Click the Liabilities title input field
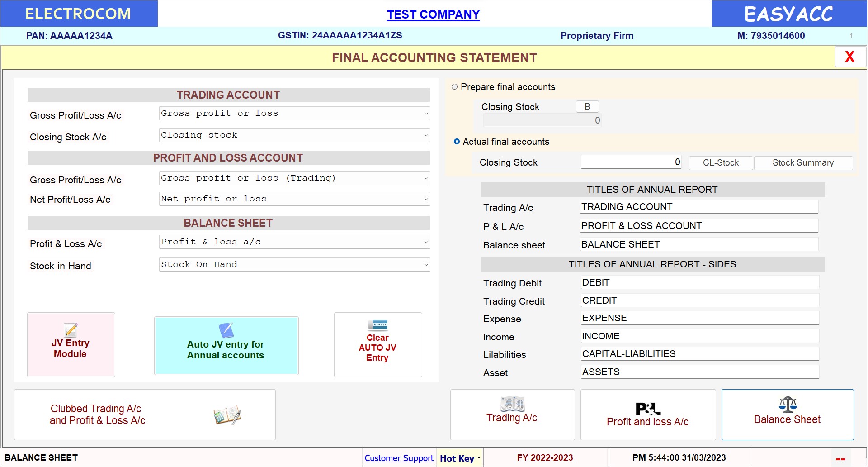This screenshot has width=868, height=467. pos(699,354)
